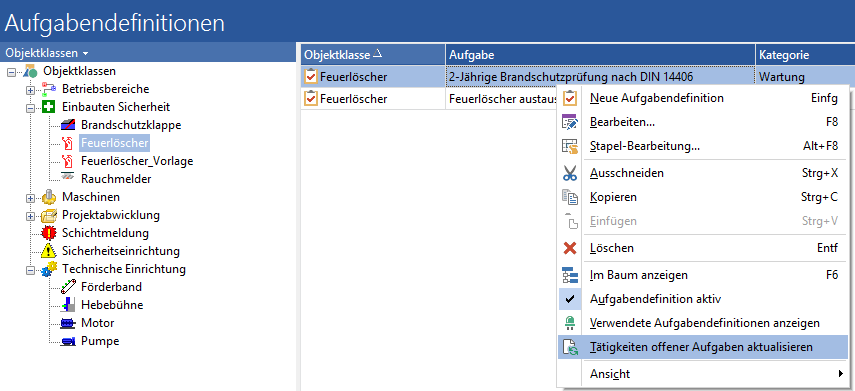This screenshot has width=855, height=391.
Task: Expand the Betriebsbereiche node
Action: point(31,89)
